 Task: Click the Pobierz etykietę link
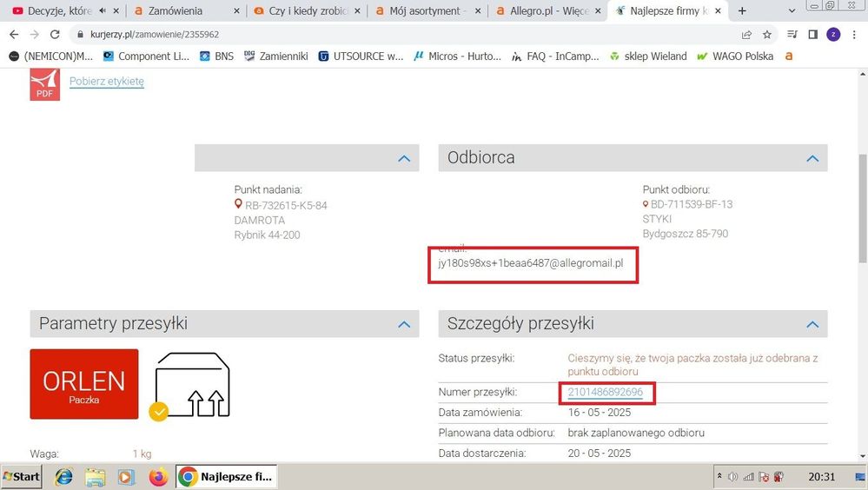106,82
